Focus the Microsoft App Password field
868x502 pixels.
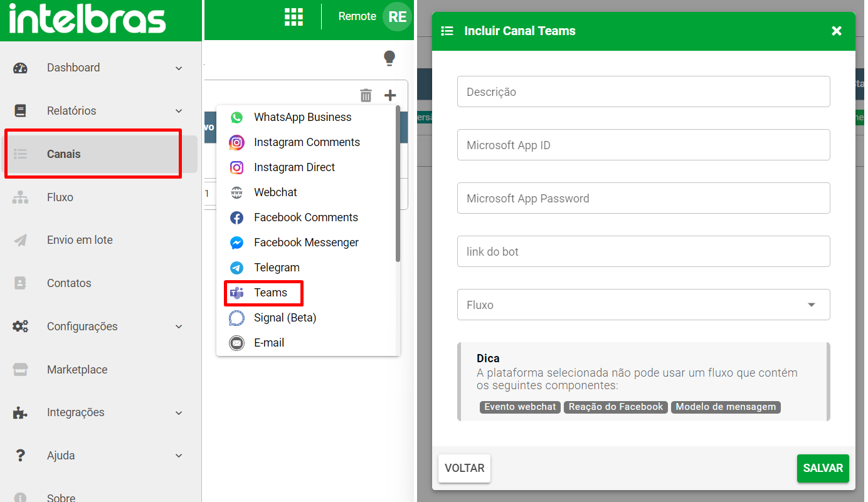coord(643,198)
